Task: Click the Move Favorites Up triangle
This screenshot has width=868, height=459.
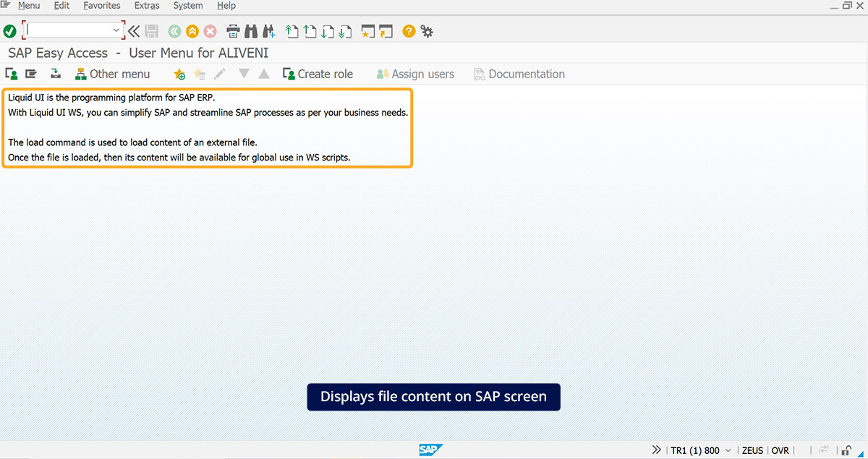Action: click(264, 74)
